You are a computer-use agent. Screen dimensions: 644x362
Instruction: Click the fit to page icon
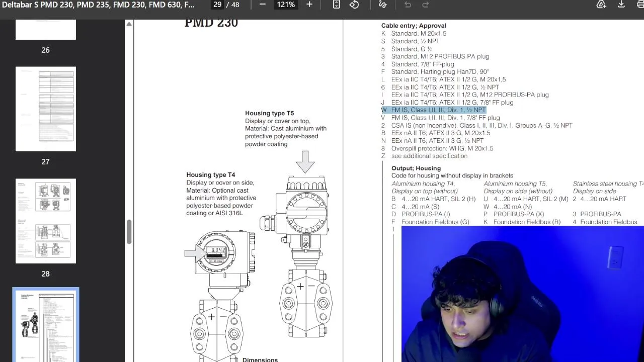(x=337, y=5)
